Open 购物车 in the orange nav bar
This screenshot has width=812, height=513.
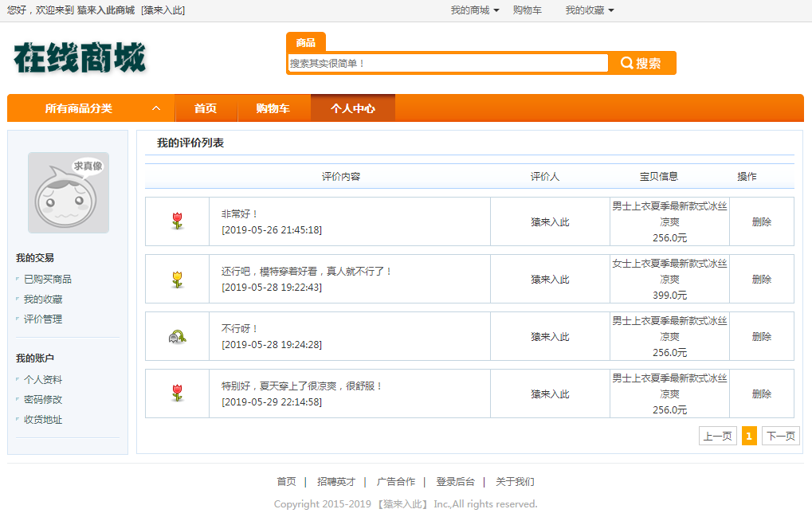[x=273, y=108]
